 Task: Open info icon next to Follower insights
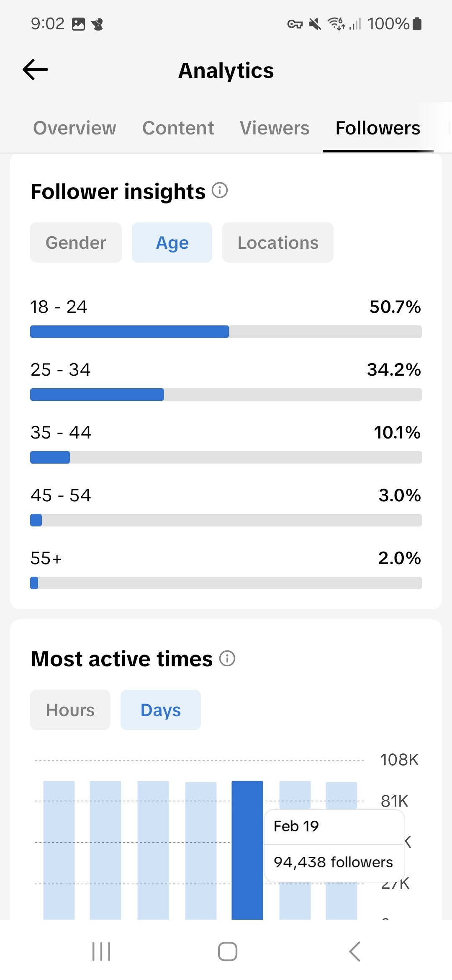point(220,191)
